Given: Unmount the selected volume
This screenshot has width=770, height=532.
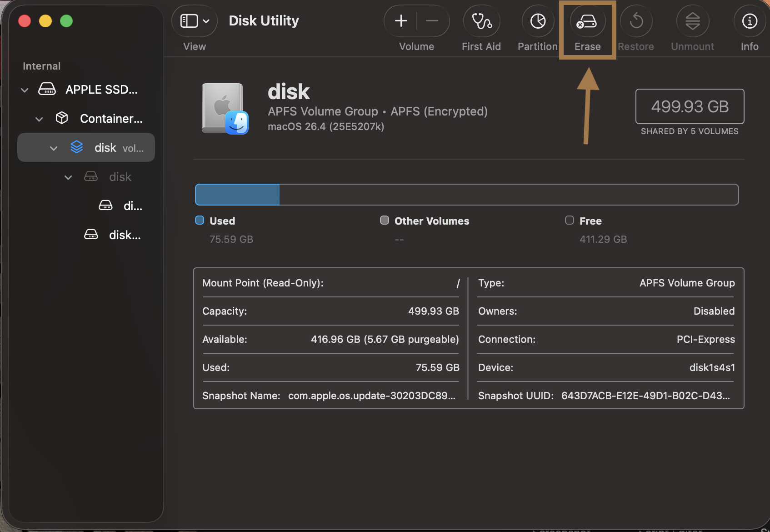Looking at the screenshot, I should point(692,21).
